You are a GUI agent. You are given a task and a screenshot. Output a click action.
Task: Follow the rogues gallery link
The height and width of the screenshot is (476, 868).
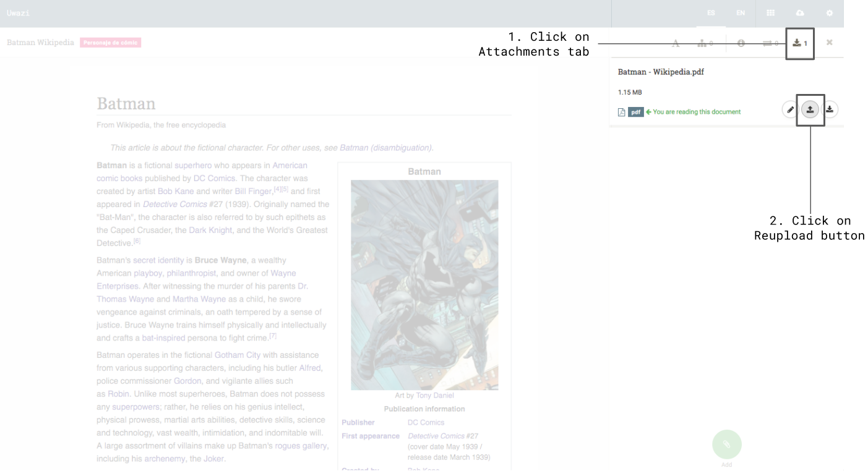(x=301, y=446)
